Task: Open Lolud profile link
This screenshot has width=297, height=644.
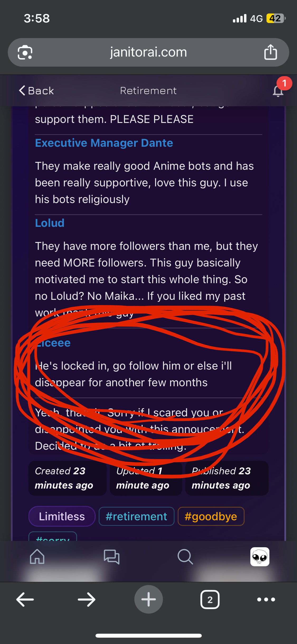Action: (x=50, y=223)
